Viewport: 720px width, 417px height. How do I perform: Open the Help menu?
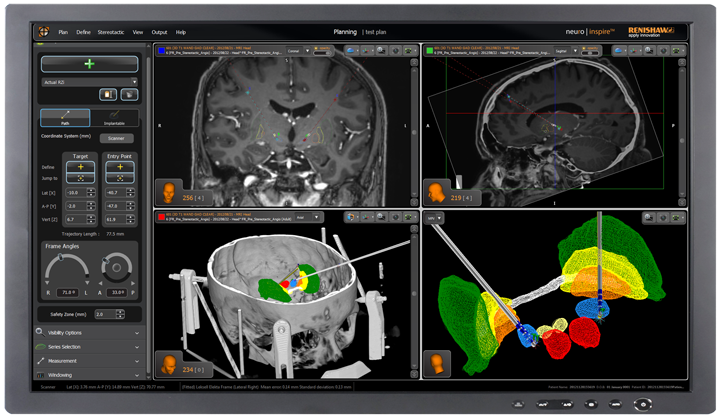pyautogui.click(x=181, y=33)
